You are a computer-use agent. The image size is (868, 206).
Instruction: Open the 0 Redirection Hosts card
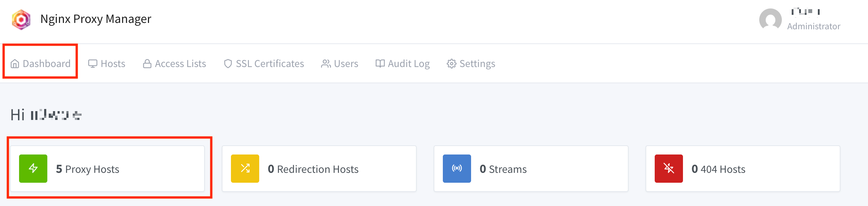(x=319, y=169)
